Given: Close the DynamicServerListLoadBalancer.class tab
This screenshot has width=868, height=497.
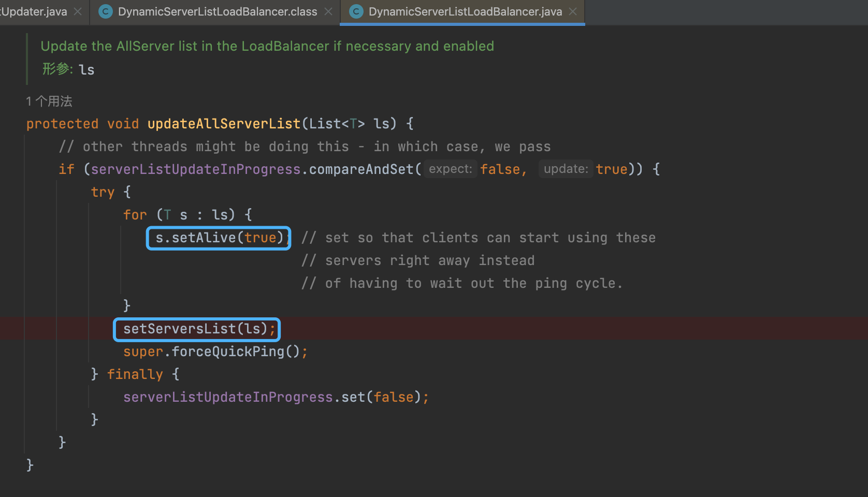Looking at the screenshot, I should coord(328,11).
